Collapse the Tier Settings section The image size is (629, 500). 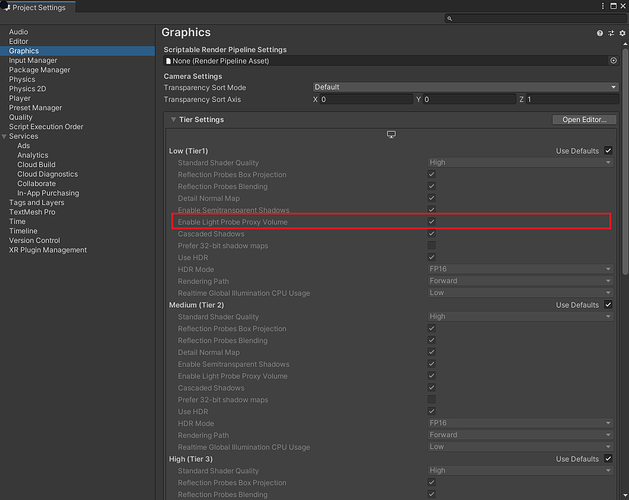click(174, 120)
